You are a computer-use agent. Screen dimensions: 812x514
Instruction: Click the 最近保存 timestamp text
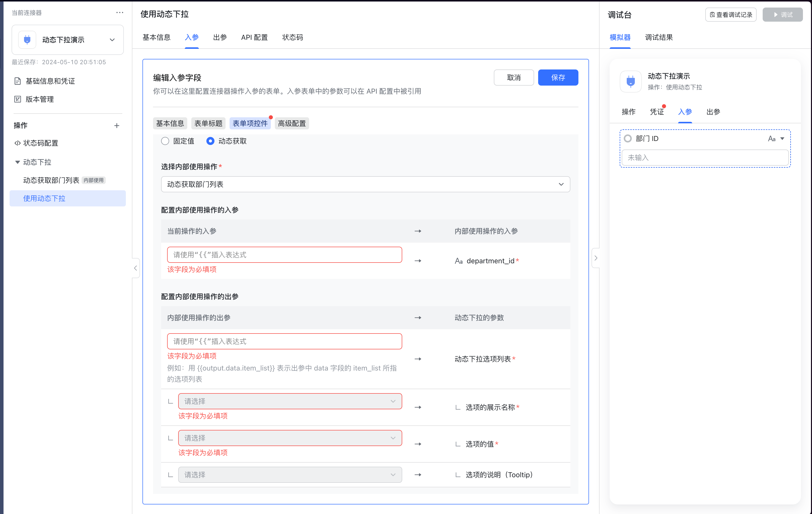tap(59, 62)
